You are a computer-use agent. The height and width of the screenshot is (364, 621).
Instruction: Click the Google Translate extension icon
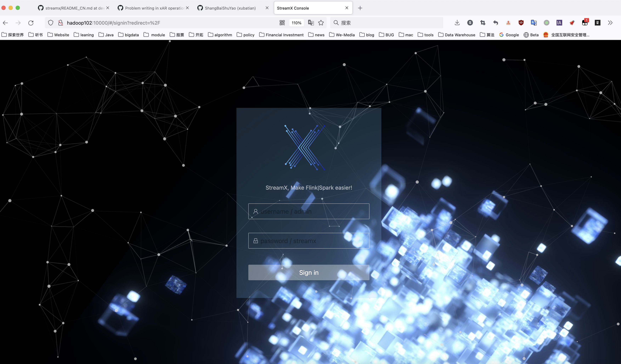(x=534, y=23)
